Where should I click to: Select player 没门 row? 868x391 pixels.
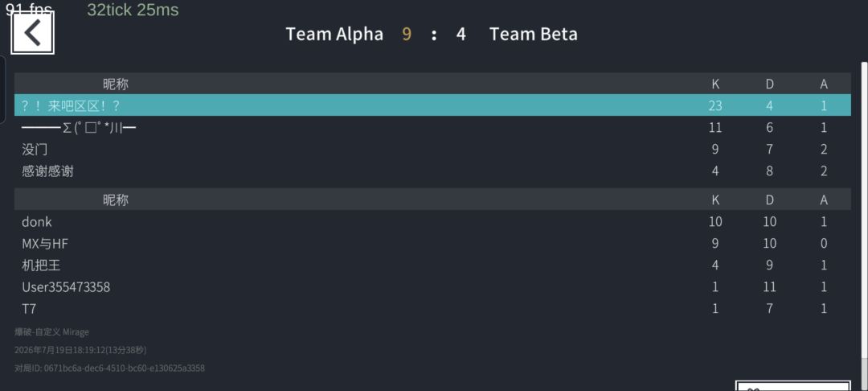(432, 149)
